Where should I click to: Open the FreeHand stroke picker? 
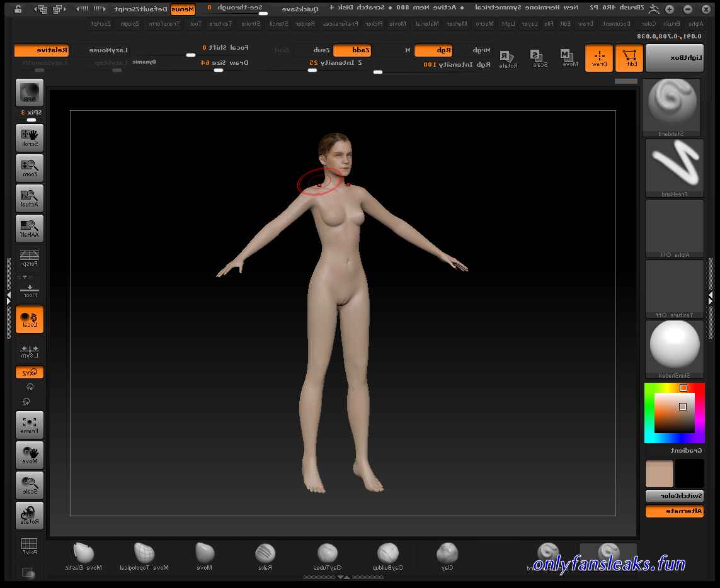(675, 168)
